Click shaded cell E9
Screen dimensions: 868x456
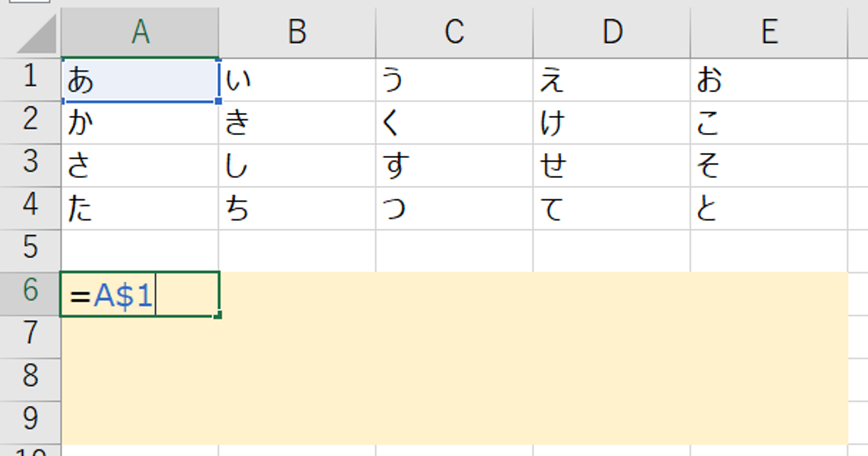769,422
